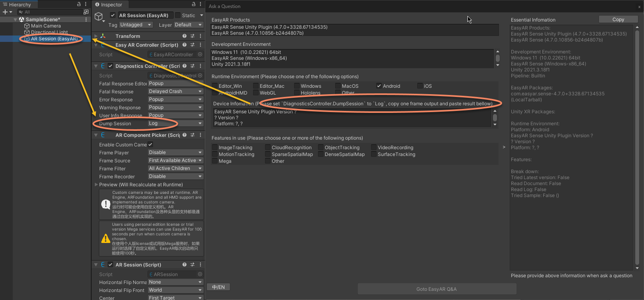Click the ARSession script object picker
Screen dimensions: 644x300
tap(200, 274)
